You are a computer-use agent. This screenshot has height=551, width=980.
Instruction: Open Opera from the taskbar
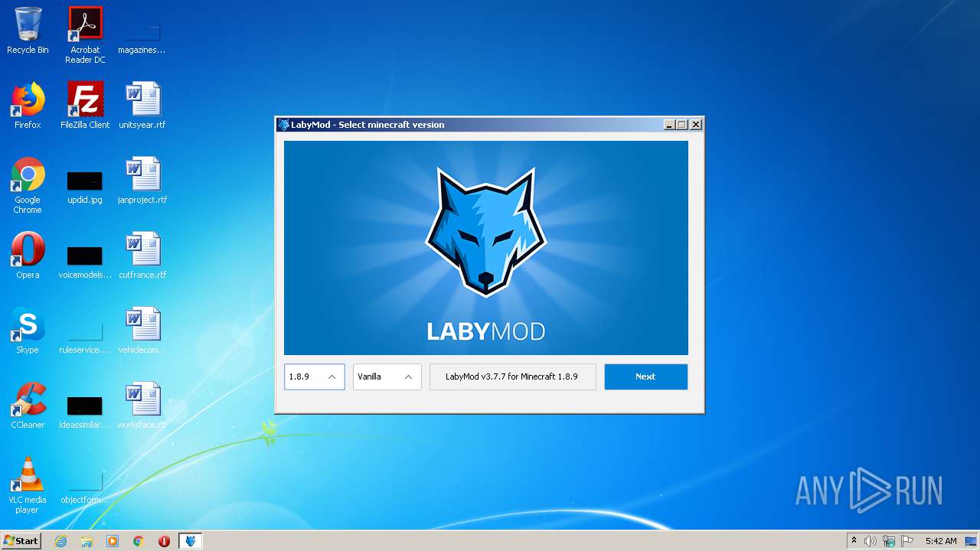pos(164,541)
